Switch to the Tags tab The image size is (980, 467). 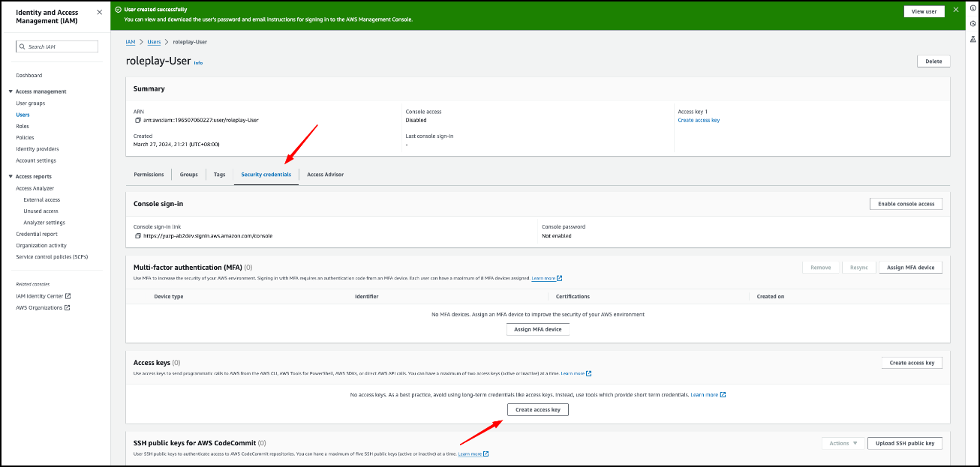tap(219, 174)
